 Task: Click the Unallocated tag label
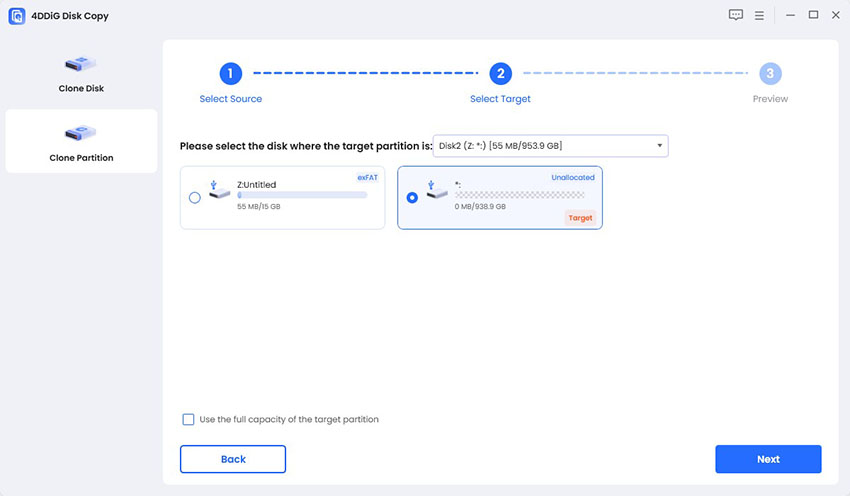(x=573, y=177)
